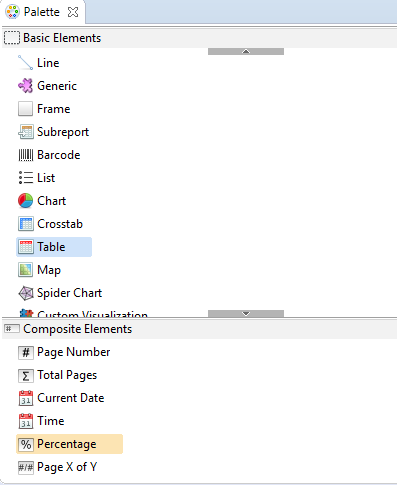
Task: Click the Percentage label
Action: [x=66, y=444]
